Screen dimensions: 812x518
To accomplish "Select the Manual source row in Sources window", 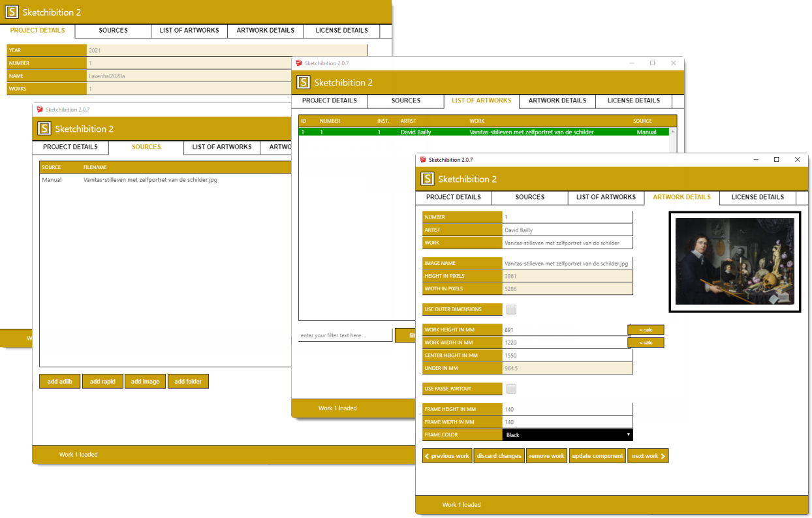I will pos(164,179).
